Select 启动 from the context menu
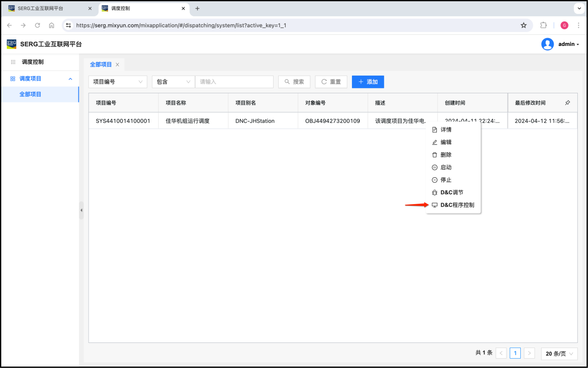This screenshot has height=368, width=588. coord(446,168)
